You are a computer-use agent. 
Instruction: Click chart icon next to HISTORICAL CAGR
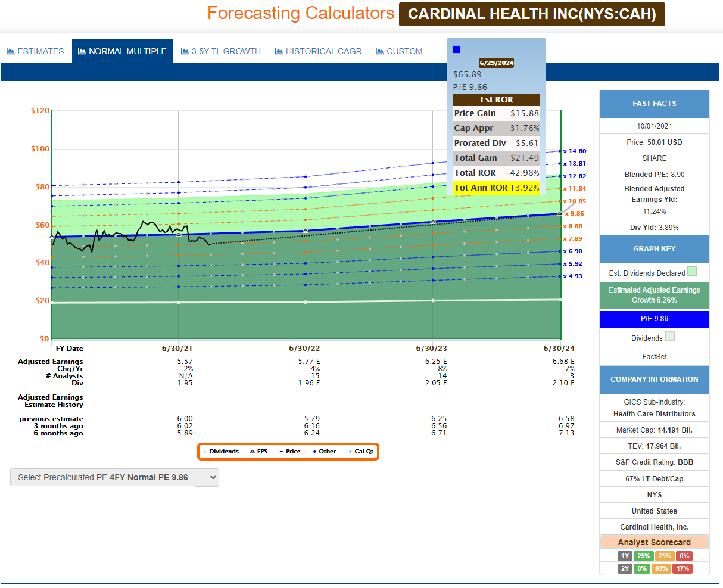[279, 52]
